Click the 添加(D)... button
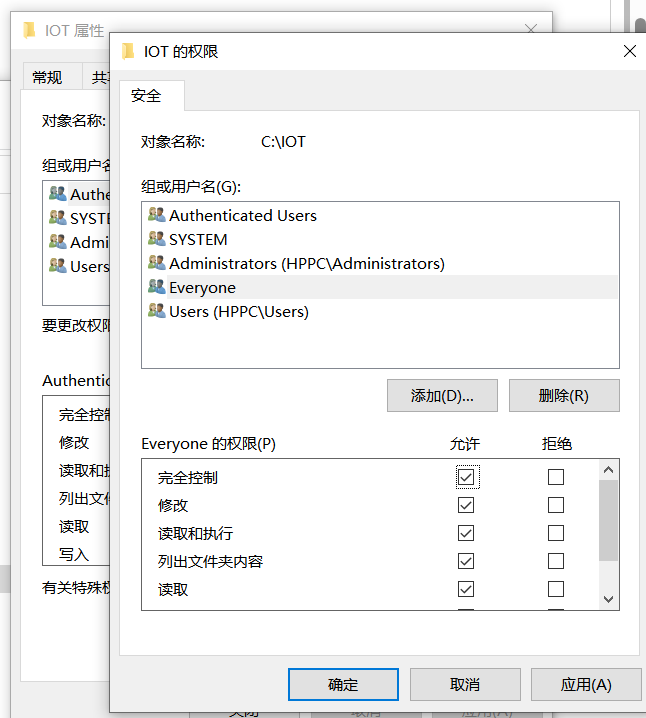The image size is (646, 718). pyautogui.click(x=441, y=395)
